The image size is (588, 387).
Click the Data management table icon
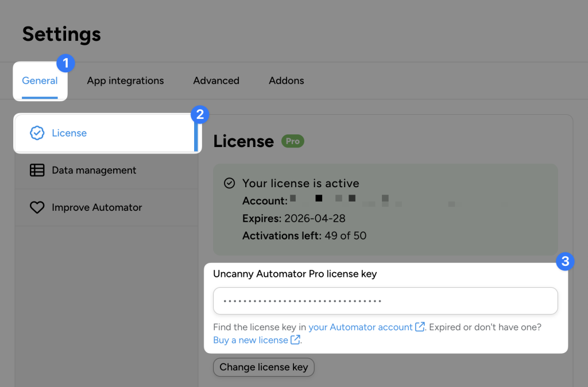37,170
